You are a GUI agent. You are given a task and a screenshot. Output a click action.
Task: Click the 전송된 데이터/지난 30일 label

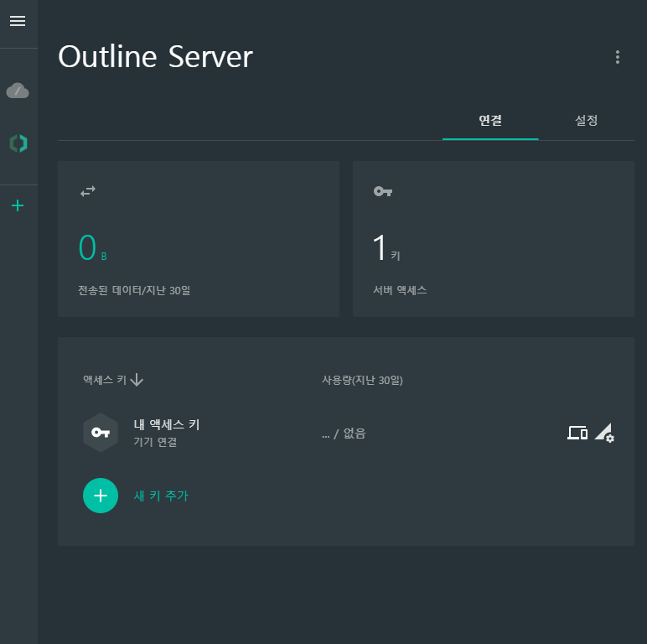(135, 290)
